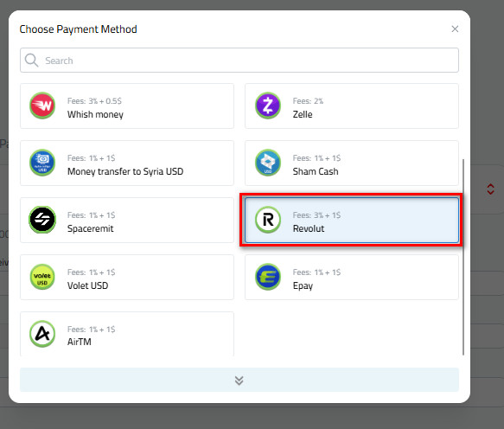
Task: Click the red up-down arrows behind dialog
Action: point(490,189)
